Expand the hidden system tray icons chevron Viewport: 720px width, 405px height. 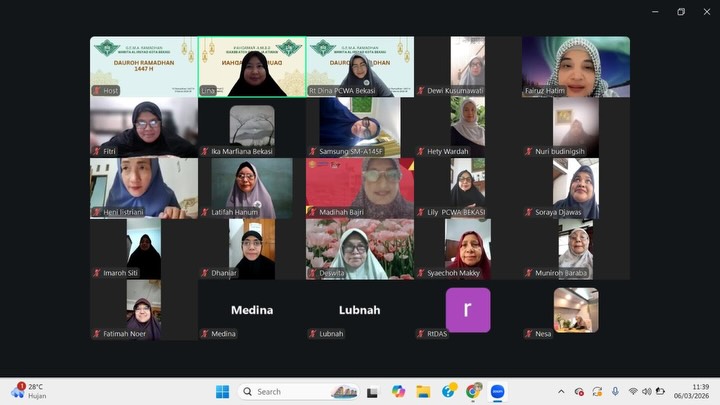[x=561, y=391]
